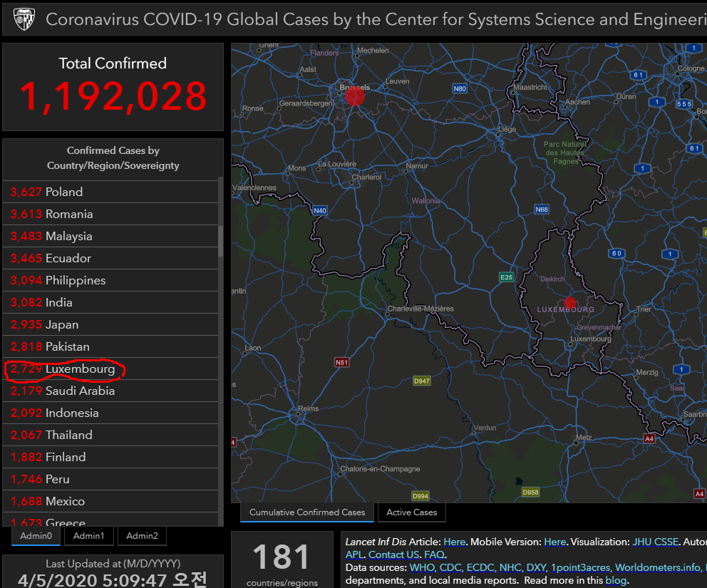The height and width of the screenshot is (588, 707).
Task: Select Ecuador in the country list
Action: coord(110,258)
